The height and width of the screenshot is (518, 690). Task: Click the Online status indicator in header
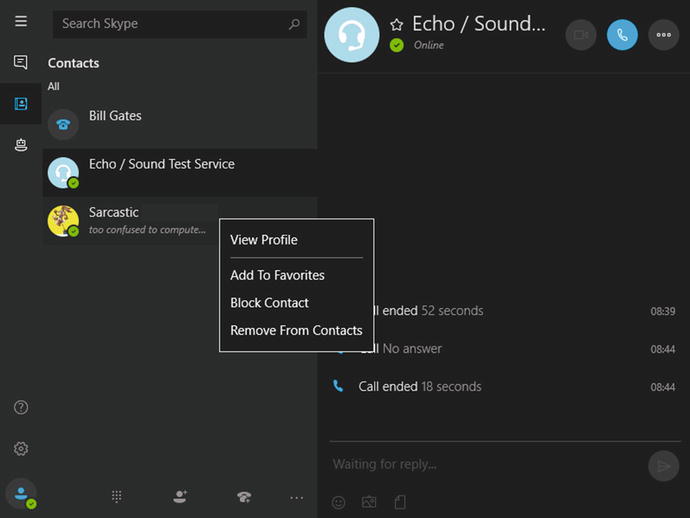pos(396,45)
